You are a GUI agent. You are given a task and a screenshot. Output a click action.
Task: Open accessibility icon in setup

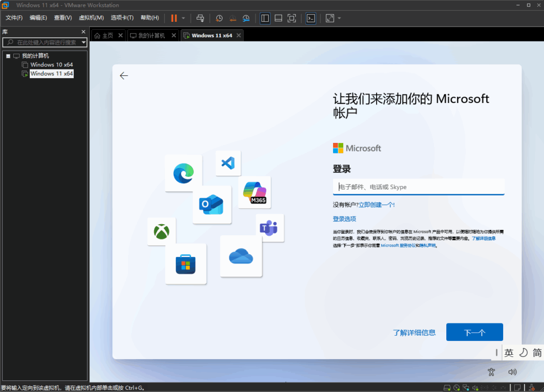[491, 372]
